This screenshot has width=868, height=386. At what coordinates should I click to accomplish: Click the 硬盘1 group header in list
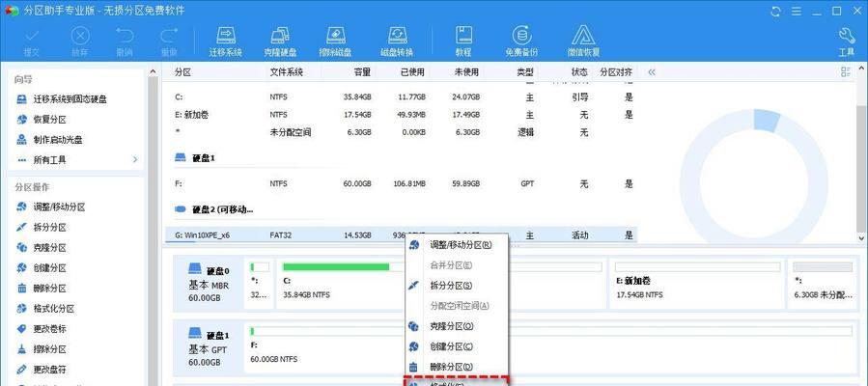pyautogui.click(x=194, y=158)
